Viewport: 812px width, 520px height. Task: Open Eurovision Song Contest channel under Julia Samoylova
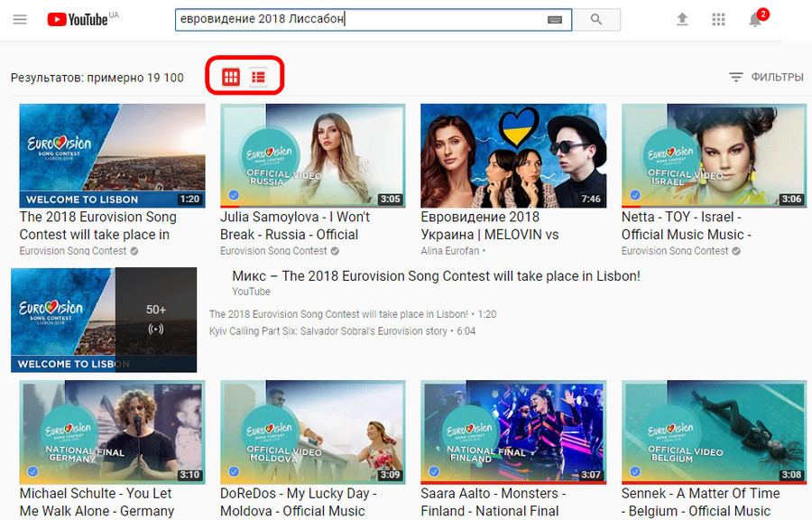(273, 251)
